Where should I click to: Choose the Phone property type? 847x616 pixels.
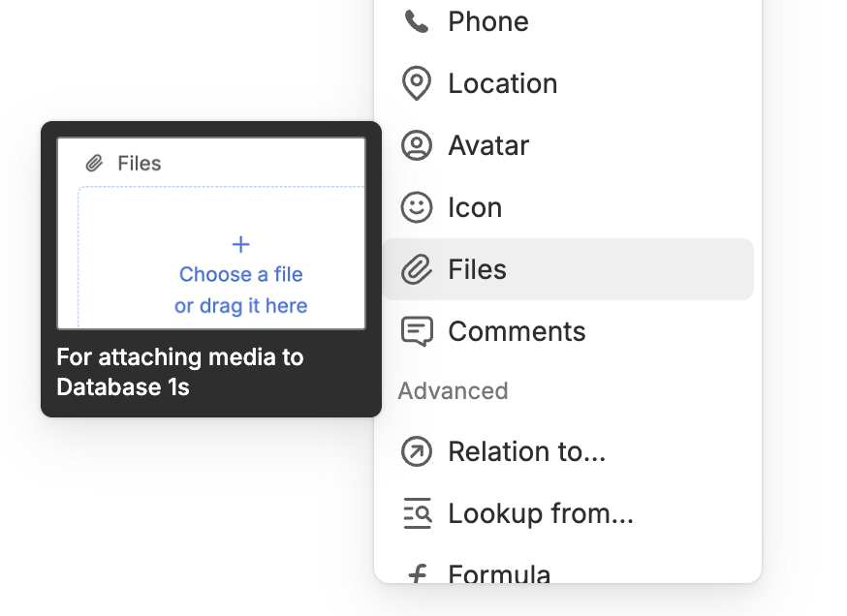[568, 22]
